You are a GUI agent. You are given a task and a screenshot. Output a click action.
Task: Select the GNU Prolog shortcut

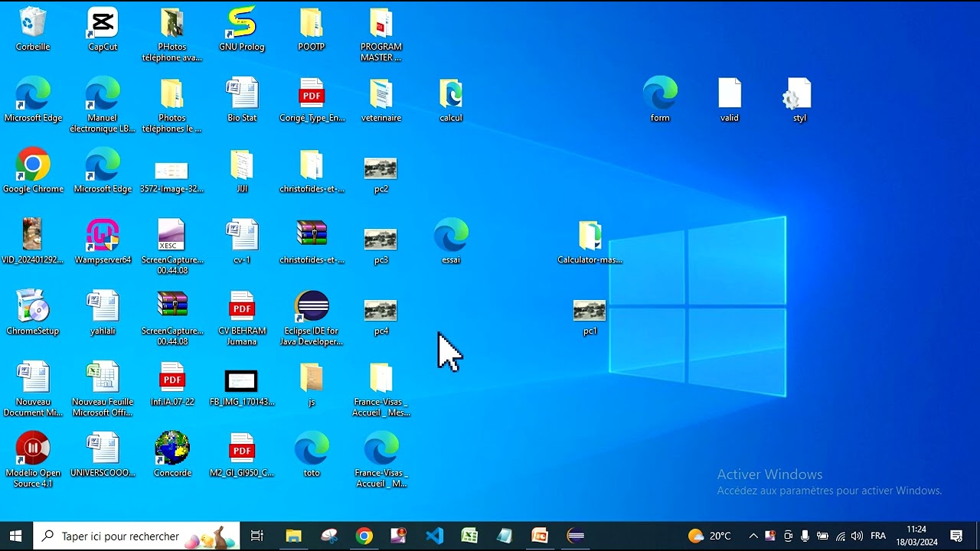242,30
